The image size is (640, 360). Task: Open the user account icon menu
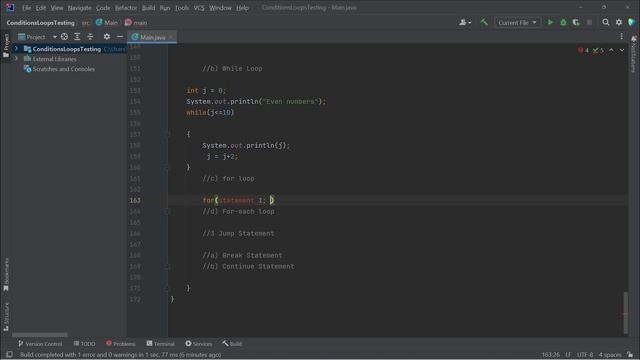coord(464,22)
